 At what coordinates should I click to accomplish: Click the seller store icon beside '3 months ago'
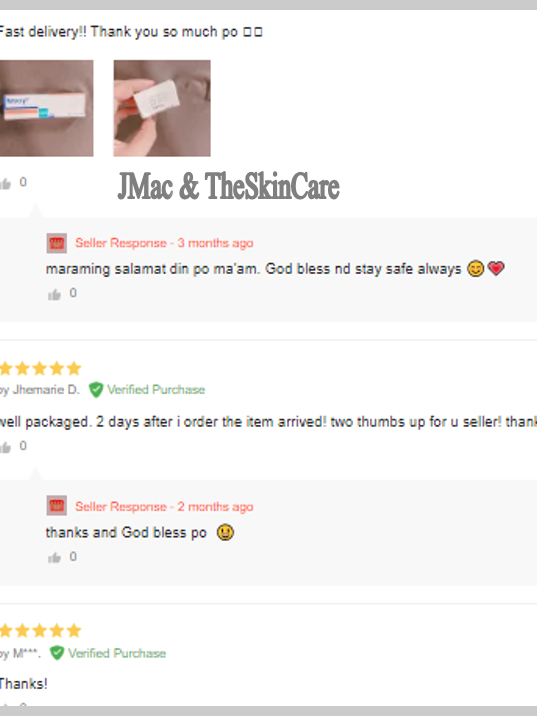[57, 243]
